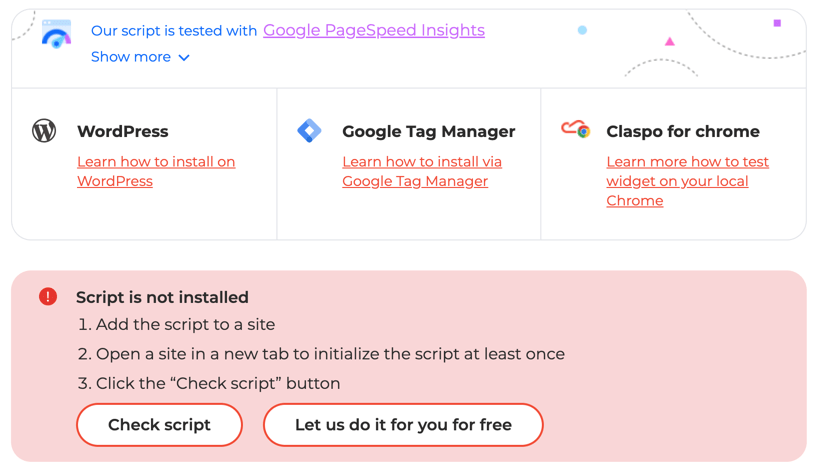Open the Google PageSpeed Insights link

coord(374,30)
